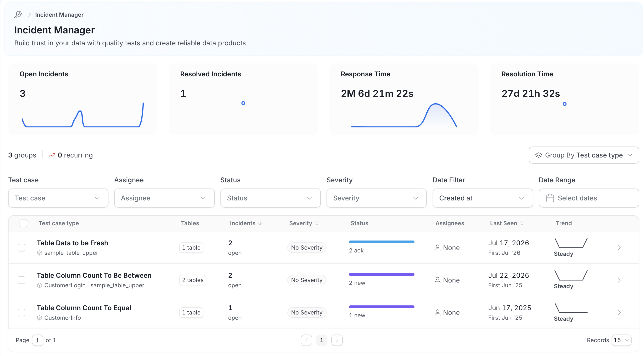644x356 pixels.
Task: Click the Jul 22, 2026 last seen date
Action: coord(508,275)
